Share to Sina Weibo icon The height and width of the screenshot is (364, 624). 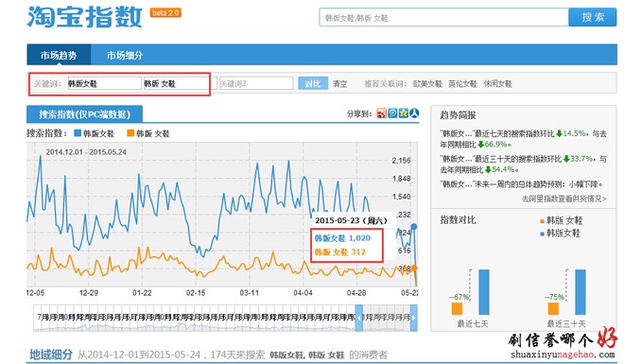381,113
